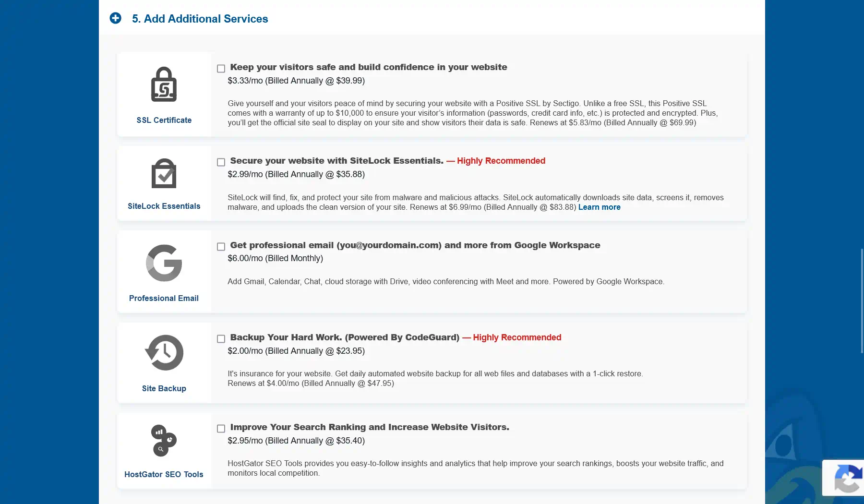The height and width of the screenshot is (504, 864).
Task: Click the 'Professional Email' label
Action: 164,298
